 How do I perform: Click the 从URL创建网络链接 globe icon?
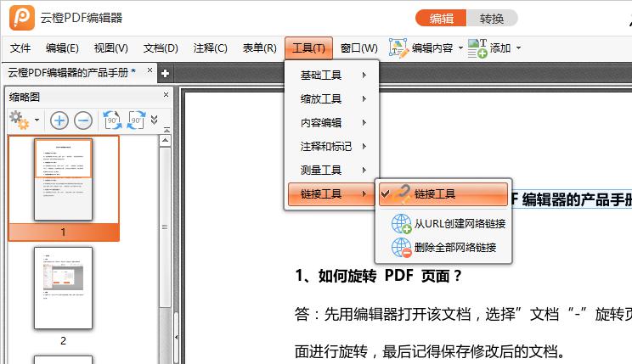(x=402, y=223)
